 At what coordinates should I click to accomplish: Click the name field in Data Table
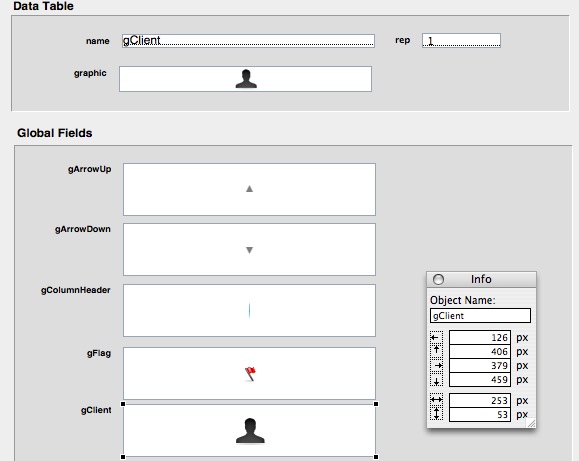(x=248, y=40)
